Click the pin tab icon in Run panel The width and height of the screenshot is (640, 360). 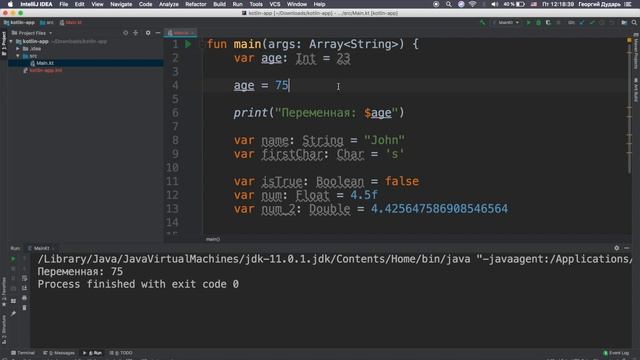tap(13, 313)
